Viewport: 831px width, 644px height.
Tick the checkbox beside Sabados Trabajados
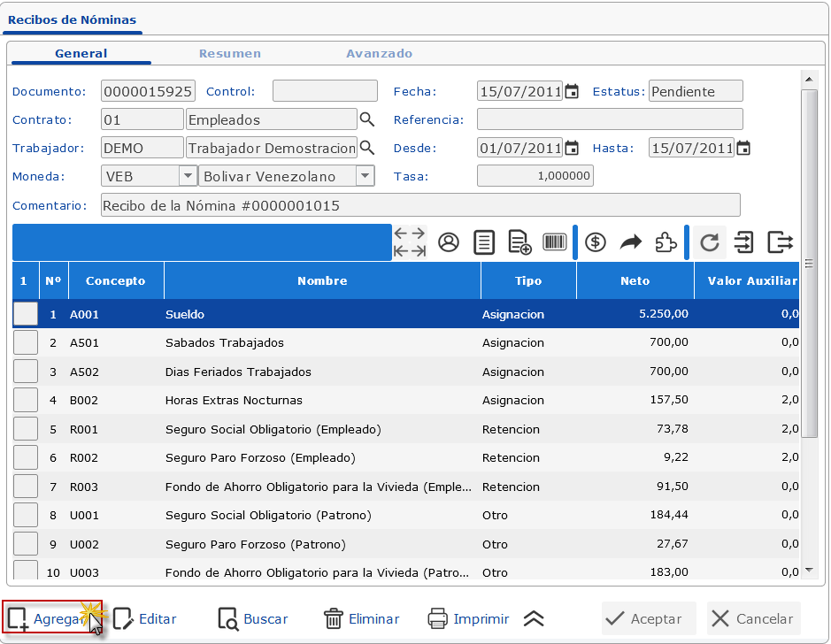coord(26,342)
